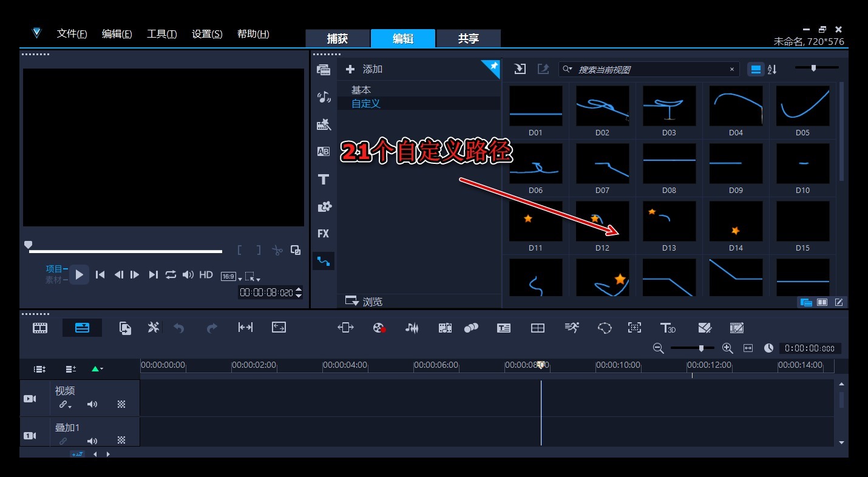The height and width of the screenshot is (477, 868).
Task: Open the 16:9 aspect ratio dropdown
Action: 231,276
